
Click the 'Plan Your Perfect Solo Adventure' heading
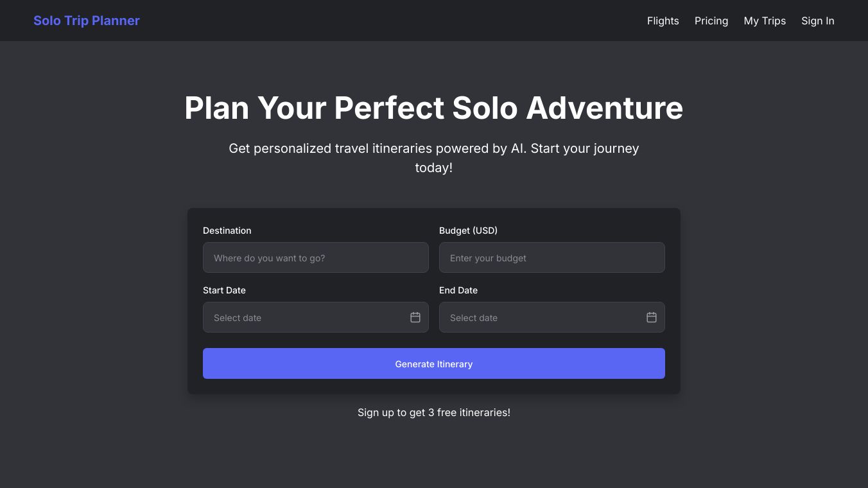433,108
